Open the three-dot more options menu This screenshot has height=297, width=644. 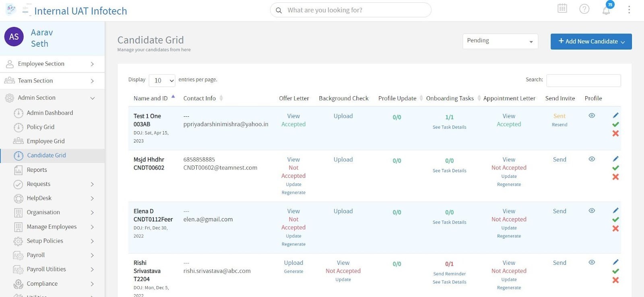tap(629, 9)
